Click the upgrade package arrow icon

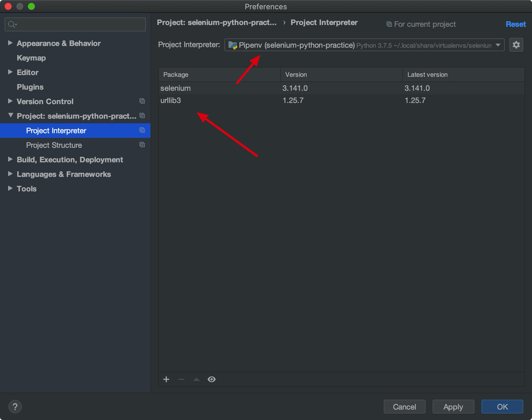coord(197,379)
